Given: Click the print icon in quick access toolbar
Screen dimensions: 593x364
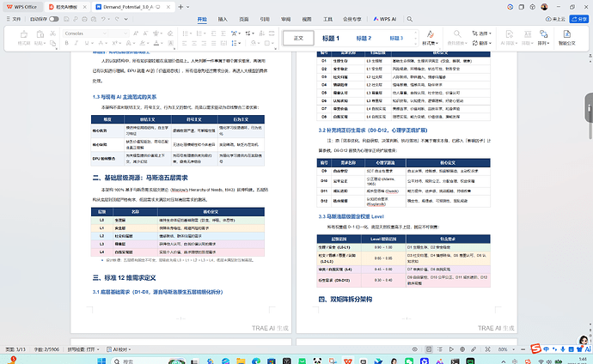Looking at the screenshot, I should click(x=84, y=19).
